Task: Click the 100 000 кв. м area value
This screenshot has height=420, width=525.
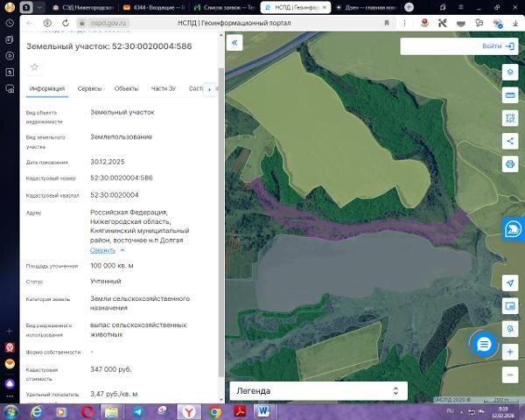Action: [112, 266]
